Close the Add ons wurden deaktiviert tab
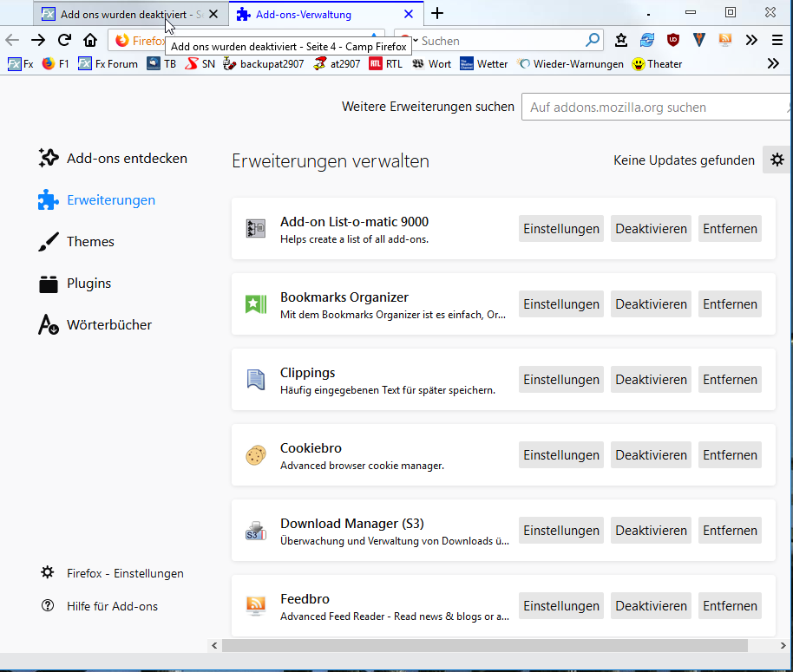793x672 pixels. coord(213,14)
